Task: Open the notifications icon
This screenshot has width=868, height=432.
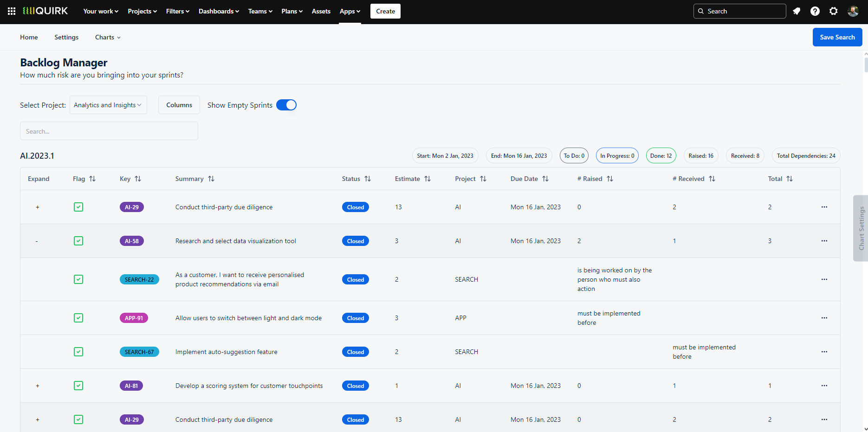Action: point(797,11)
